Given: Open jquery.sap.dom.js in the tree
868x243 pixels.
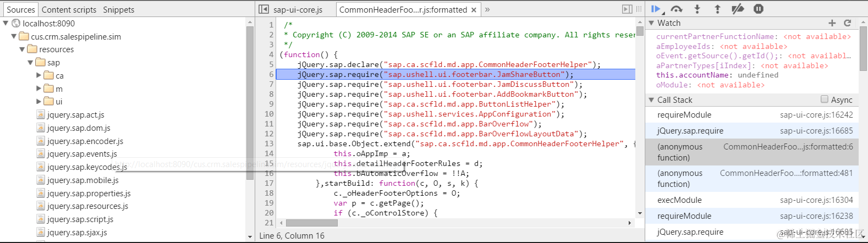Looking at the screenshot, I should [x=79, y=128].
